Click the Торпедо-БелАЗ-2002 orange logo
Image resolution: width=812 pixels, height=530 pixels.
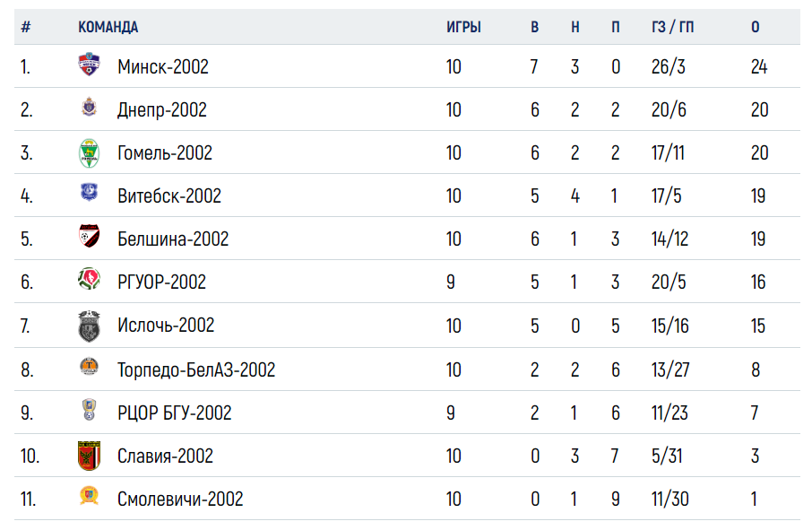click(89, 366)
